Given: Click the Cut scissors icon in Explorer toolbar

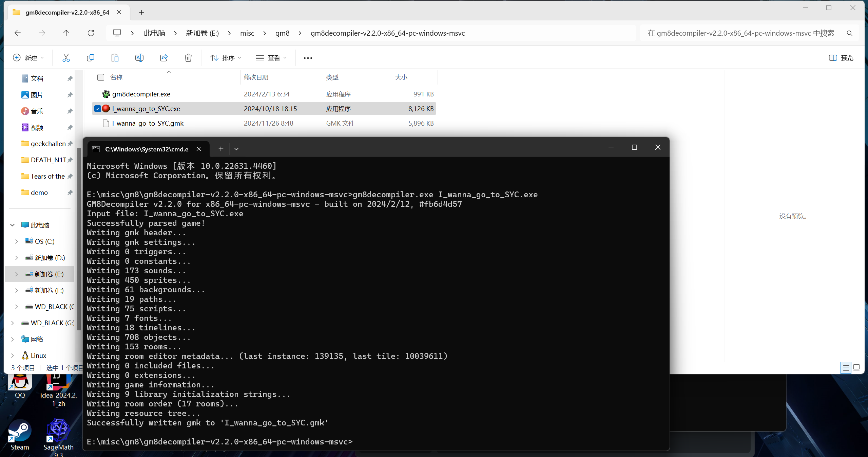Looking at the screenshot, I should [x=66, y=58].
